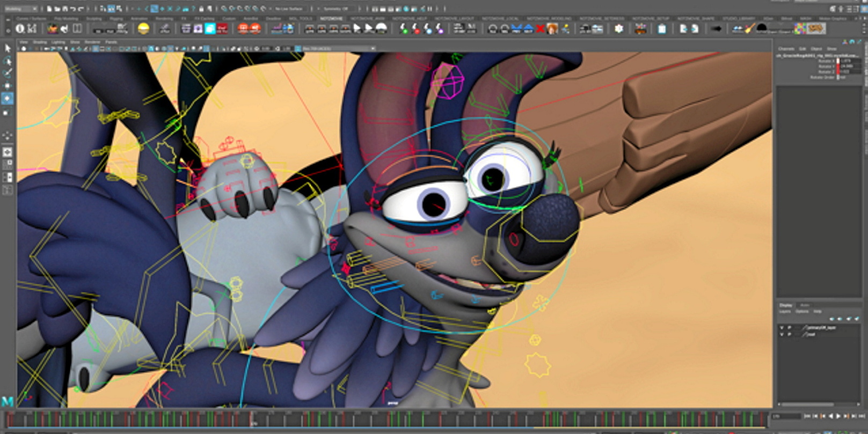
Task: Toggle playback P of second display layer
Action: [789, 334]
